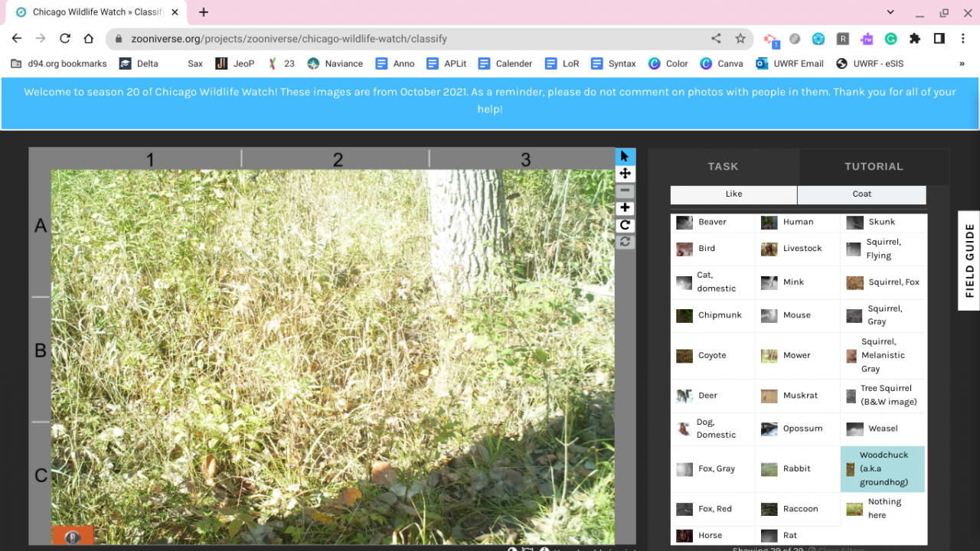Go to the browser home page

click(x=89, y=38)
